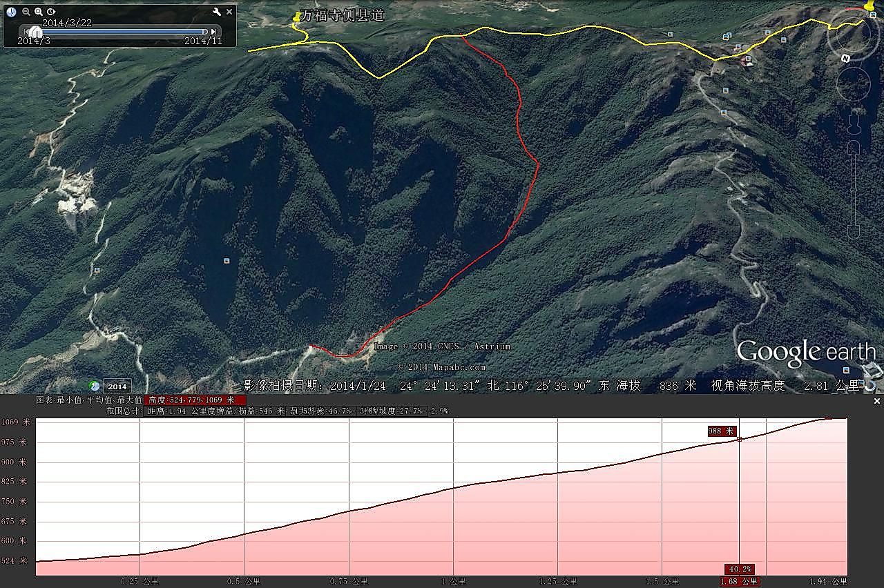Viewport: 884px width, 588px height.
Task: Close the time slider panel
Action: point(229,12)
